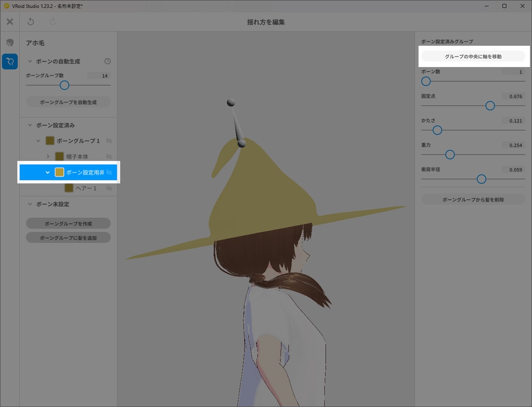Adjust the ボーングループ数 slider
This screenshot has width=532, height=407.
pos(64,85)
